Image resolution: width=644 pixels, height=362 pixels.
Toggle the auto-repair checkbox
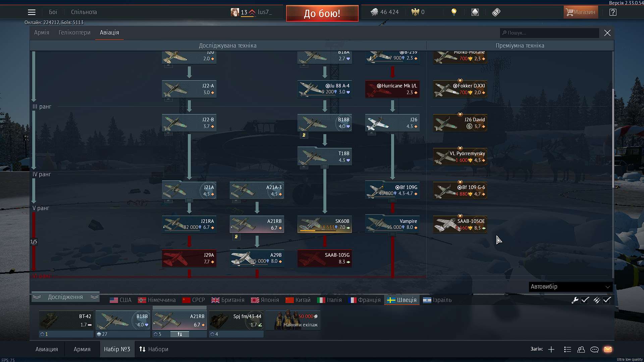(585, 300)
